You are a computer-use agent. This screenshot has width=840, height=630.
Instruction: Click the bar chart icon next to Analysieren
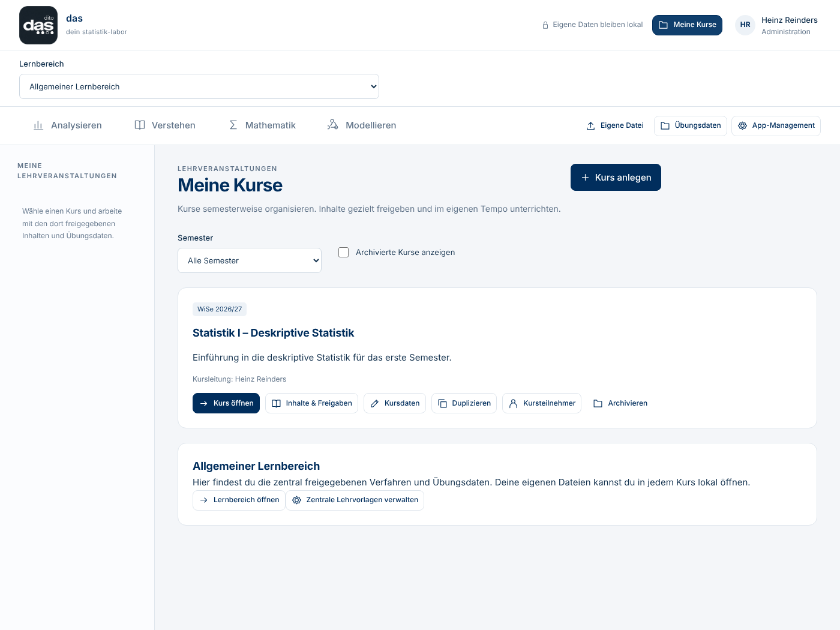click(x=38, y=125)
